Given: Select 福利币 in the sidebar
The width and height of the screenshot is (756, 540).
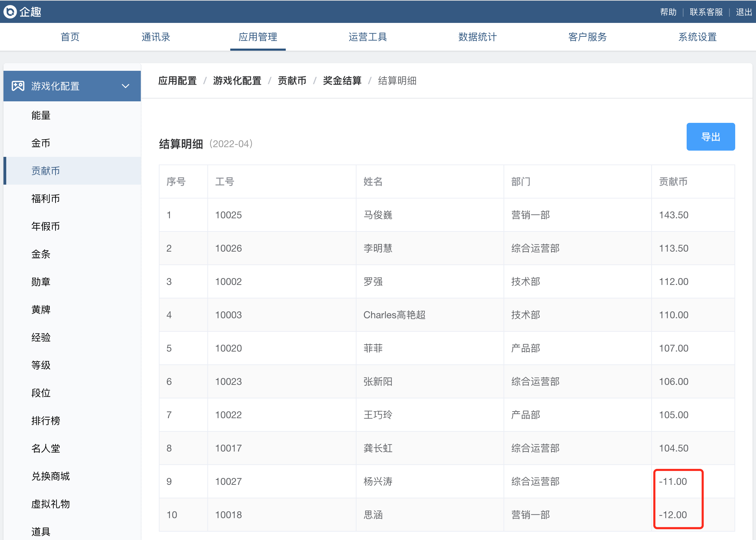Looking at the screenshot, I should [x=72, y=199].
